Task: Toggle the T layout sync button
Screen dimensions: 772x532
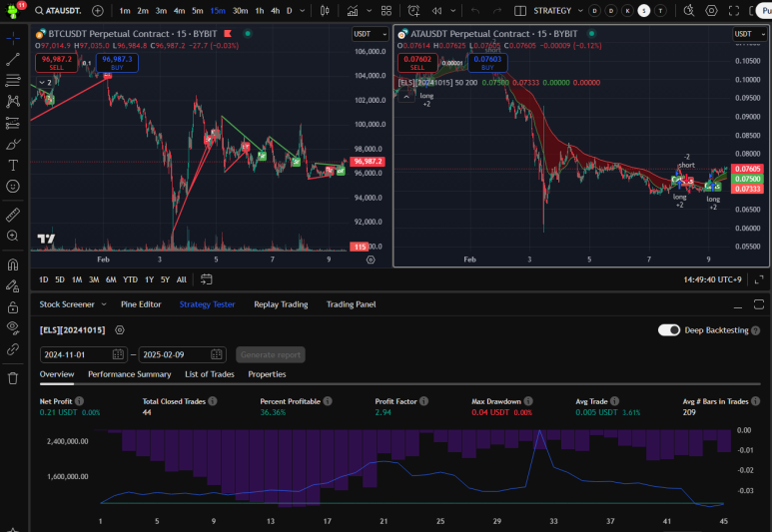Action: click(x=660, y=10)
